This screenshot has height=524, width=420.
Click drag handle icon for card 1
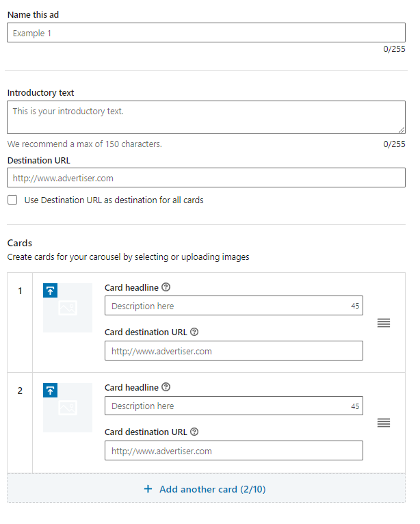pos(384,323)
